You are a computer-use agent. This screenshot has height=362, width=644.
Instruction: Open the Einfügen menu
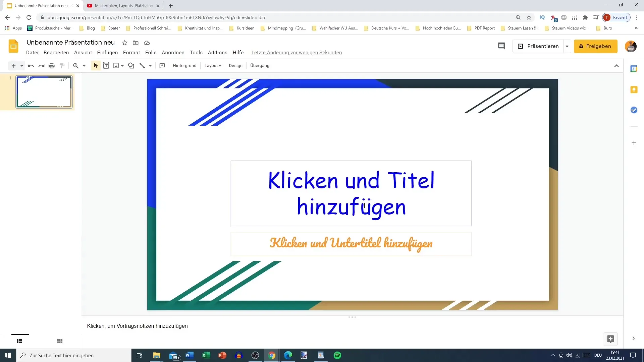pyautogui.click(x=107, y=52)
